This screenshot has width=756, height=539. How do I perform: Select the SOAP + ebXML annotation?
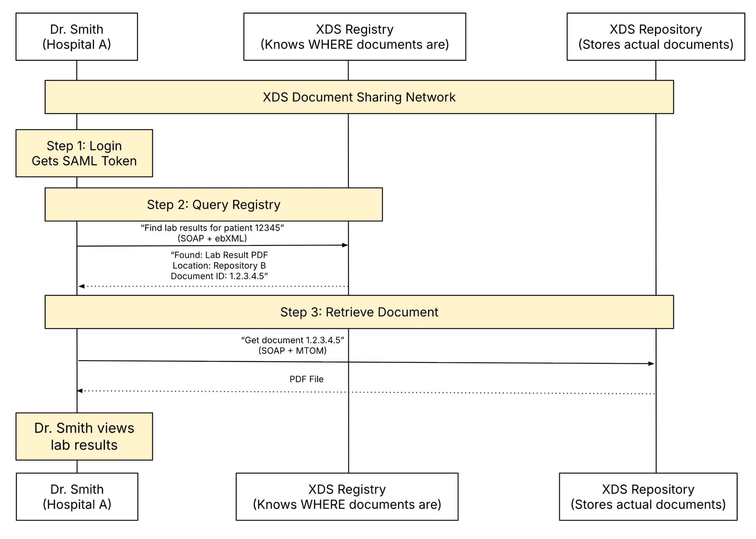tap(213, 238)
